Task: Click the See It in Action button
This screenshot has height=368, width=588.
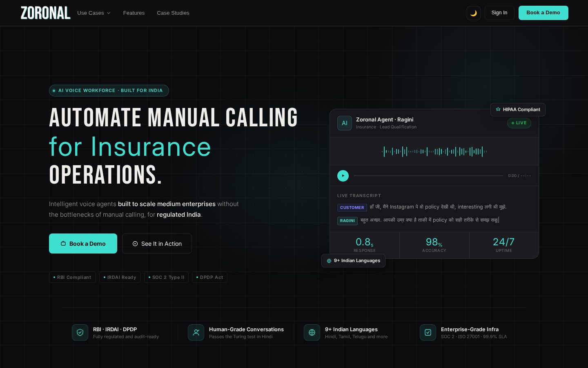Action: [157, 243]
